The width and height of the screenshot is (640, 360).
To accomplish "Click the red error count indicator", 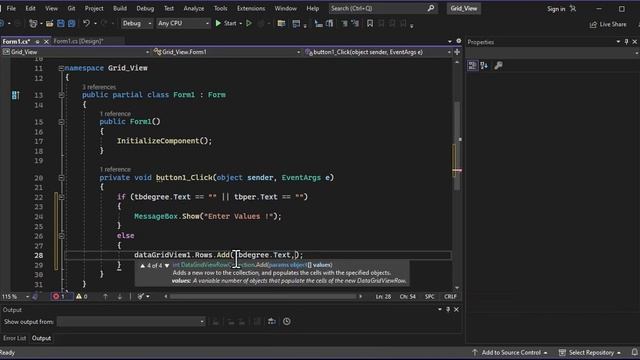I will pyautogui.click(x=58, y=297).
